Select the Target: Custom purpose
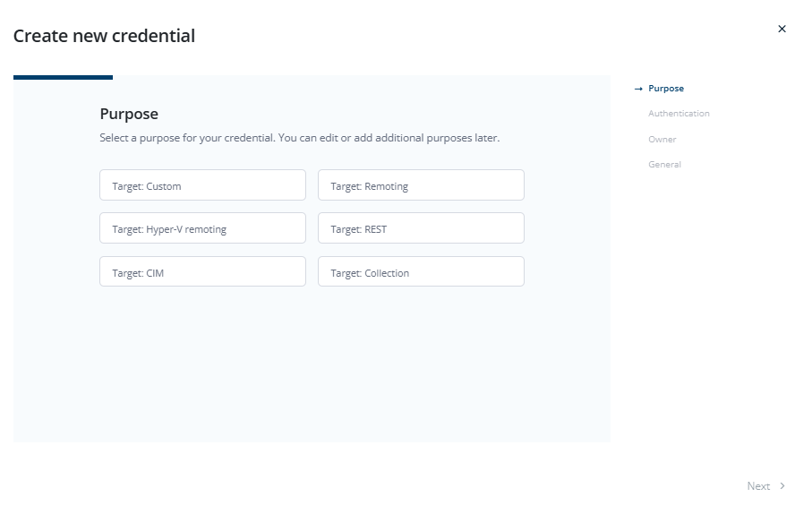The width and height of the screenshot is (812, 514). point(202,185)
